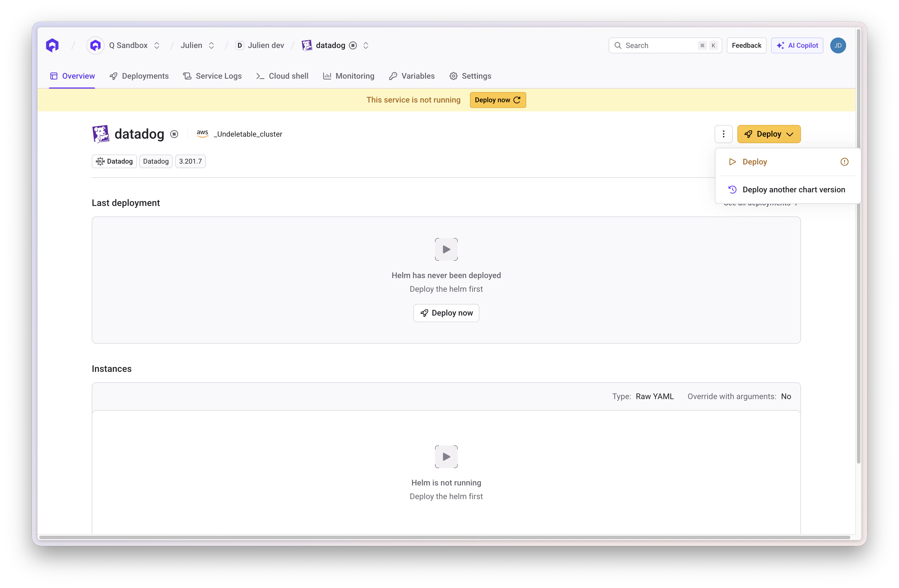Viewport: 899px width, 588px height.
Task: Click the stopped status icon next to datadog title
Action: [174, 134]
